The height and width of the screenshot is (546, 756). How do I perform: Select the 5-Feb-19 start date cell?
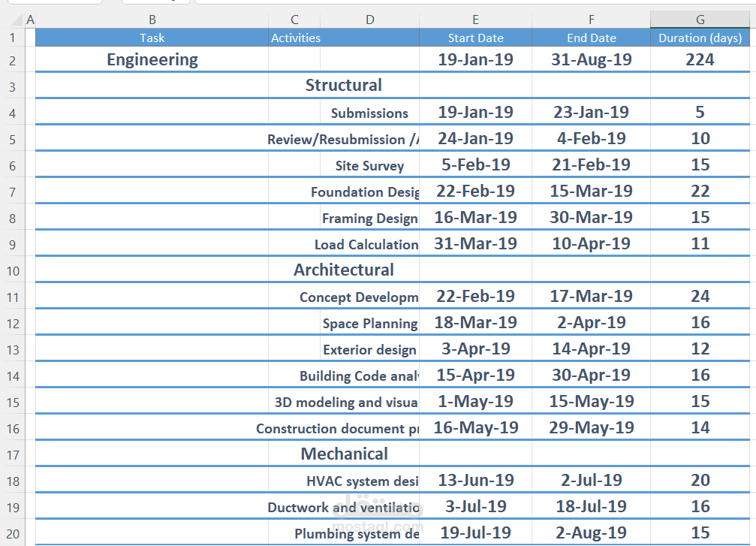475,164
